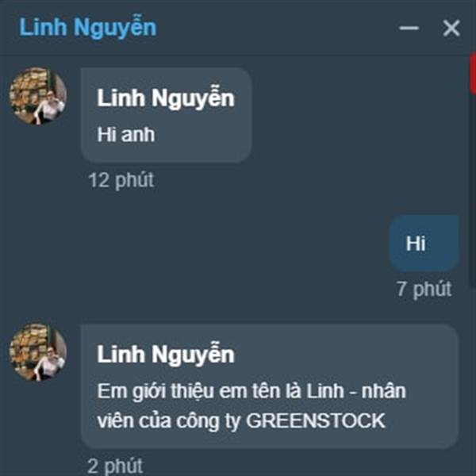Click the "Hi anh" message text
476x476 pixels.
click(125, 135)
